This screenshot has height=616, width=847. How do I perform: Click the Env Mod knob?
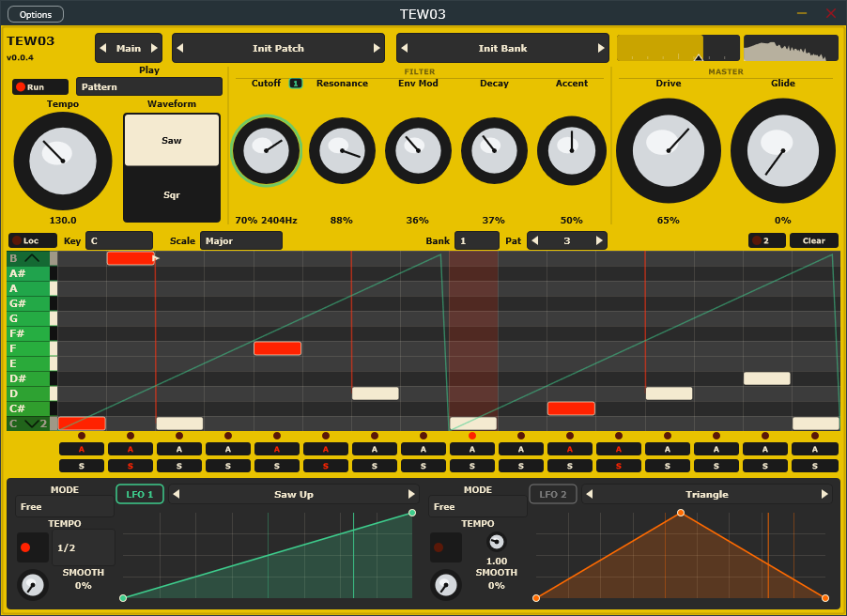418,150
